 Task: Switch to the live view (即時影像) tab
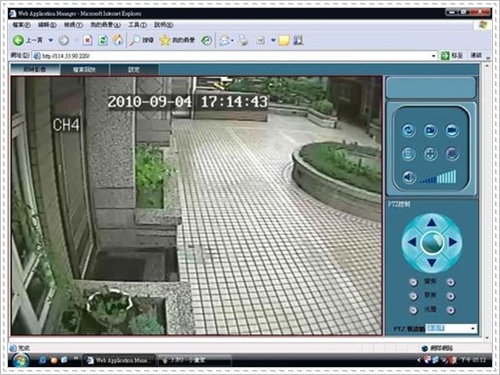pyautogui.click(x=35, y=70)
